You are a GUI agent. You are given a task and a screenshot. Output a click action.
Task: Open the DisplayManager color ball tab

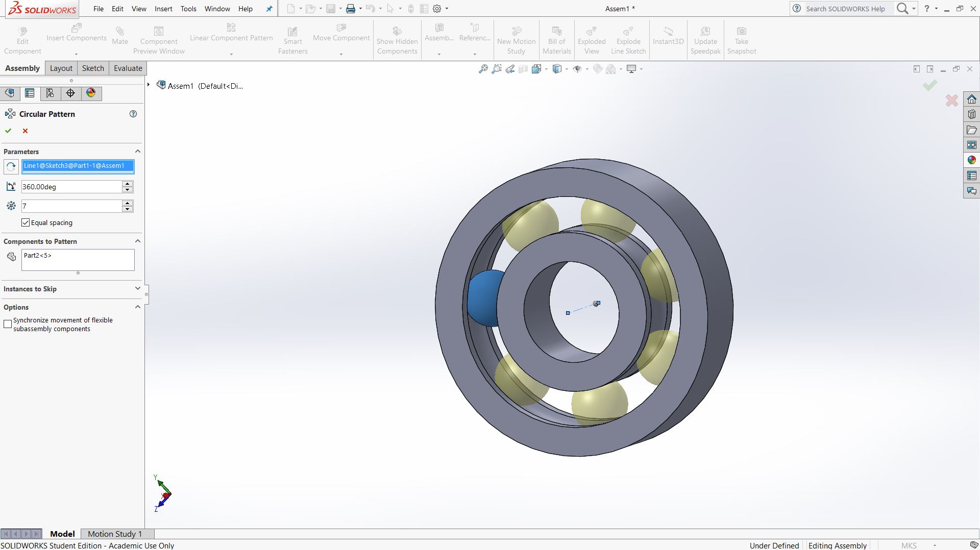point(91,93)
